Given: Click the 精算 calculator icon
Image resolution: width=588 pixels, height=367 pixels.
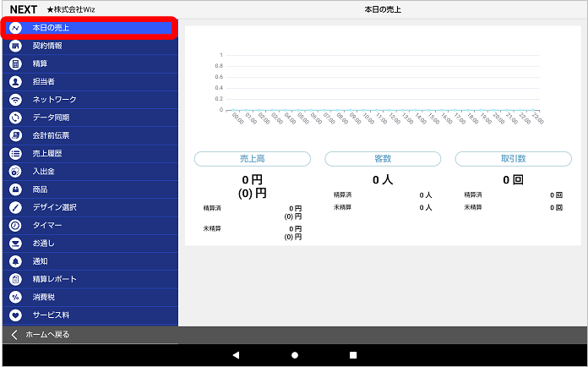Looking at the screenshot, I should tap(15, 63).
